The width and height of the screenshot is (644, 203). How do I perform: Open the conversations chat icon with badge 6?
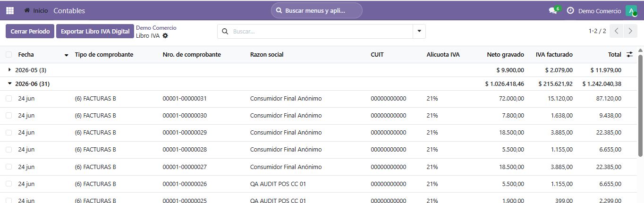click(554, 10)
